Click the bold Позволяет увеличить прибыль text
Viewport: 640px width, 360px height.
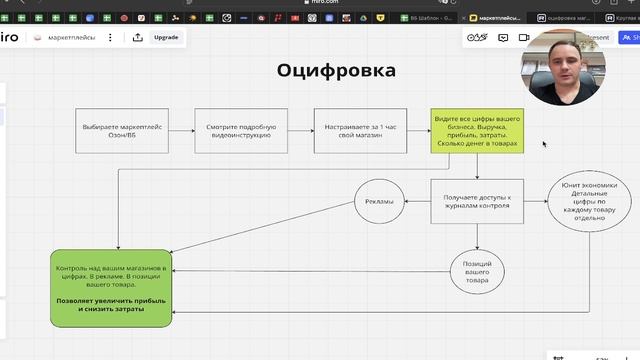[x=111, y=305]
